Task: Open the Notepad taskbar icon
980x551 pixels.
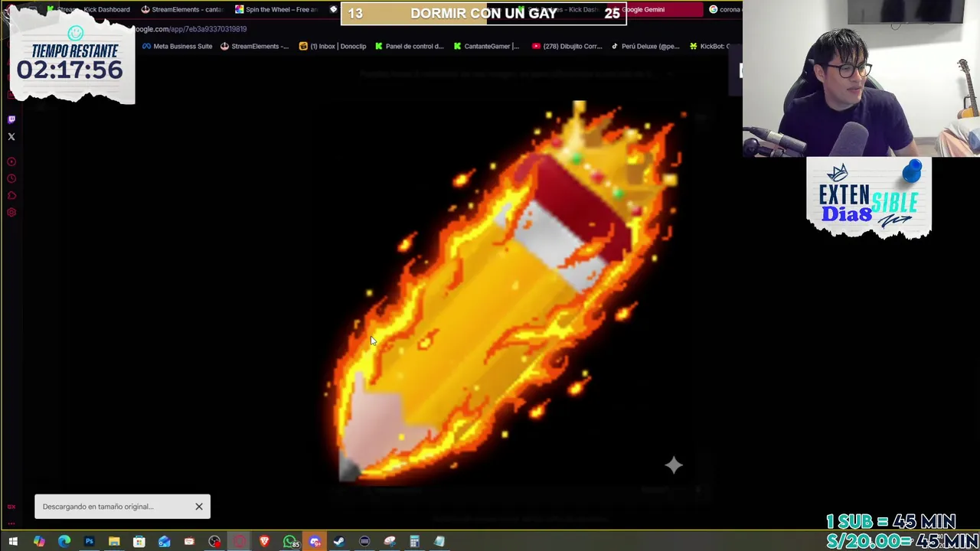Action: (x=439, y=542)
